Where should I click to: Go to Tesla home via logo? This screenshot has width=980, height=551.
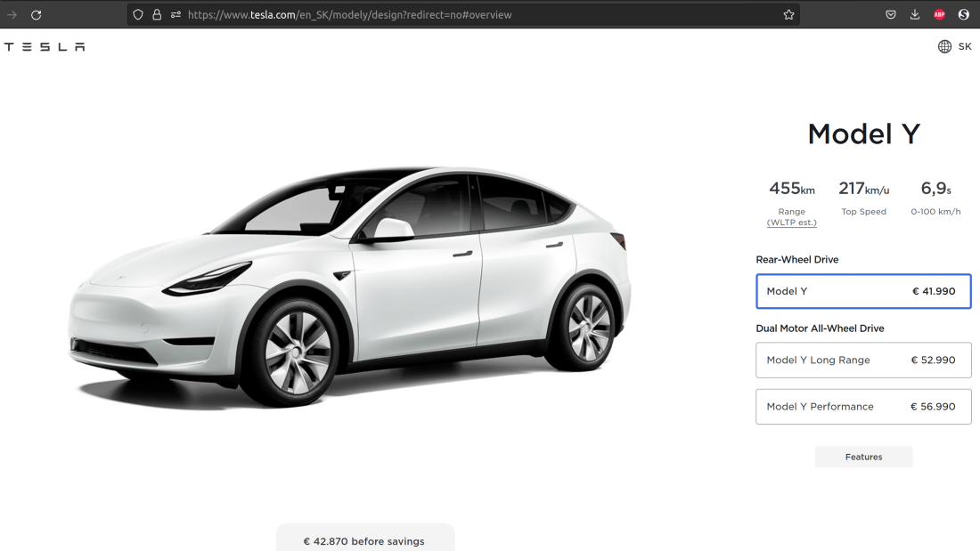[x=45, y=47]
